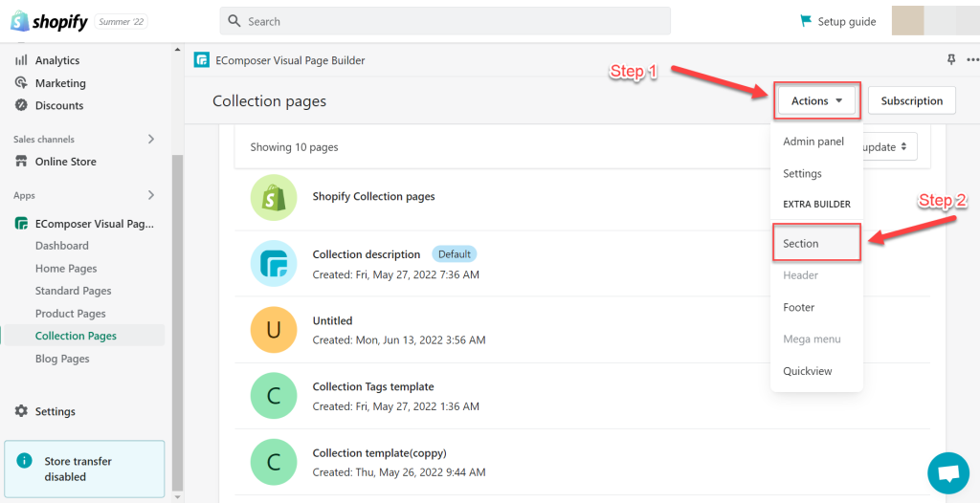The width and height of the screenshot is (980, 503).
Task: Open Product Pages in EComposer
Action: click(71, 313)
